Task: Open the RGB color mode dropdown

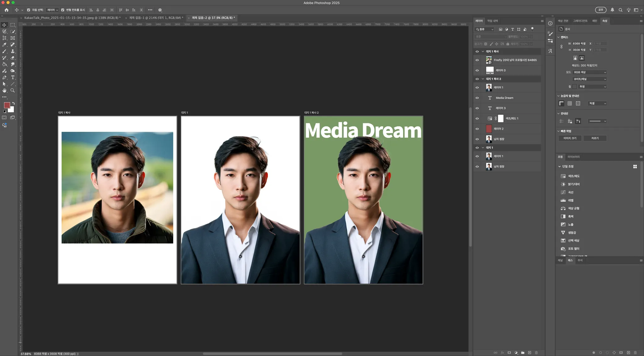Action: (x=590, y=72)
